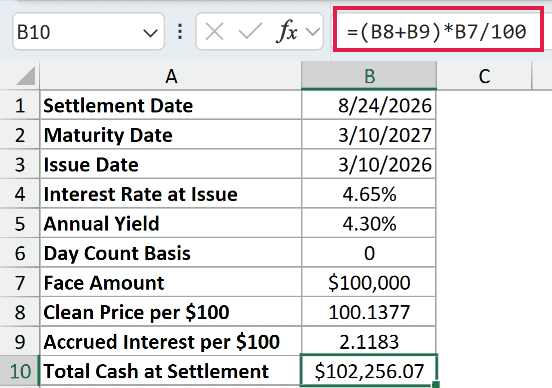Select the cell with 3/10/2026

click(369, 164)
